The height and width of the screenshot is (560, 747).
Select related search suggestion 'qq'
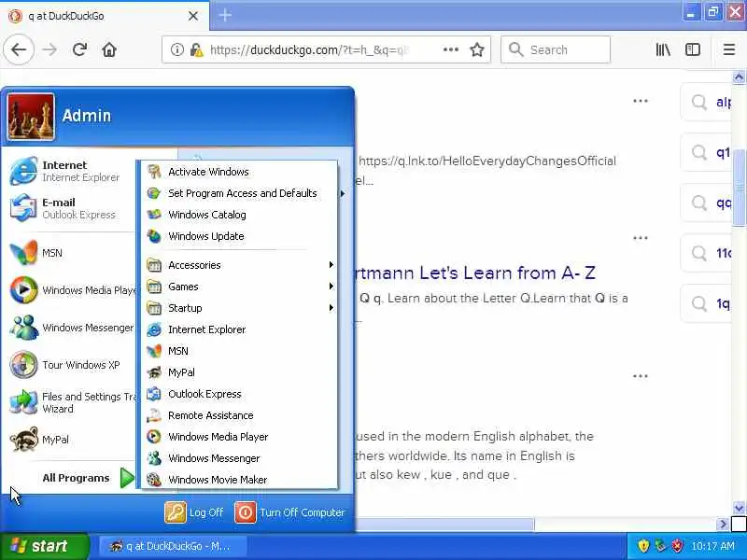click(707, 203)
